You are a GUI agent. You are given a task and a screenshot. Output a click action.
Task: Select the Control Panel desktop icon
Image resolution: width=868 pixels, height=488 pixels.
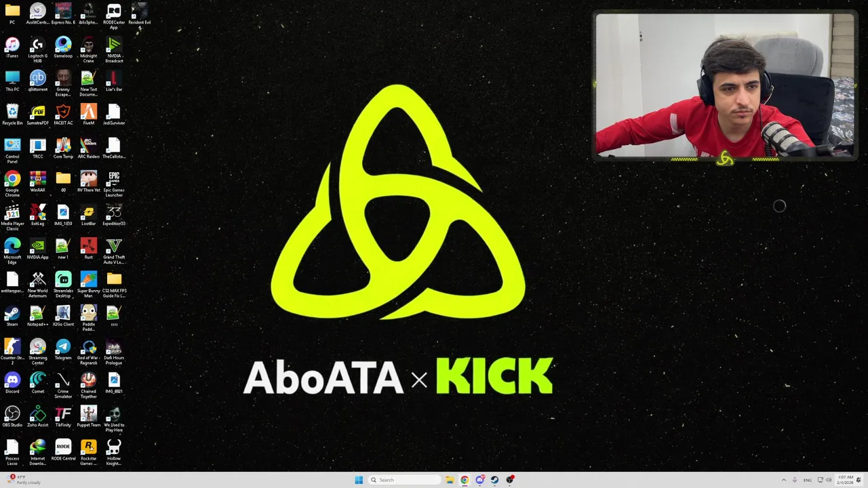pyautogui.click(x=12, y=150)
